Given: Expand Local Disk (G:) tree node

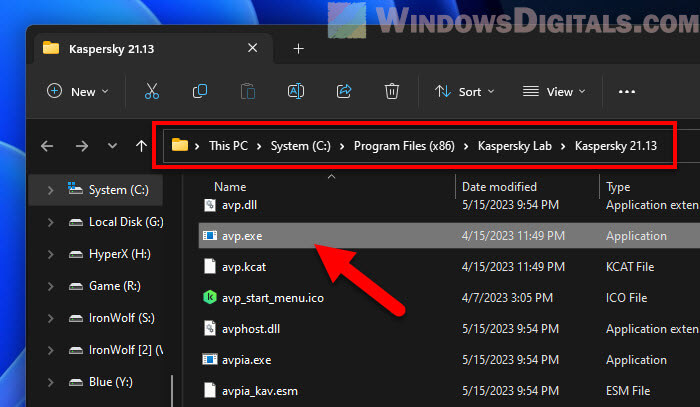Looking at the screenshot, I should click(x=50, y=222).
